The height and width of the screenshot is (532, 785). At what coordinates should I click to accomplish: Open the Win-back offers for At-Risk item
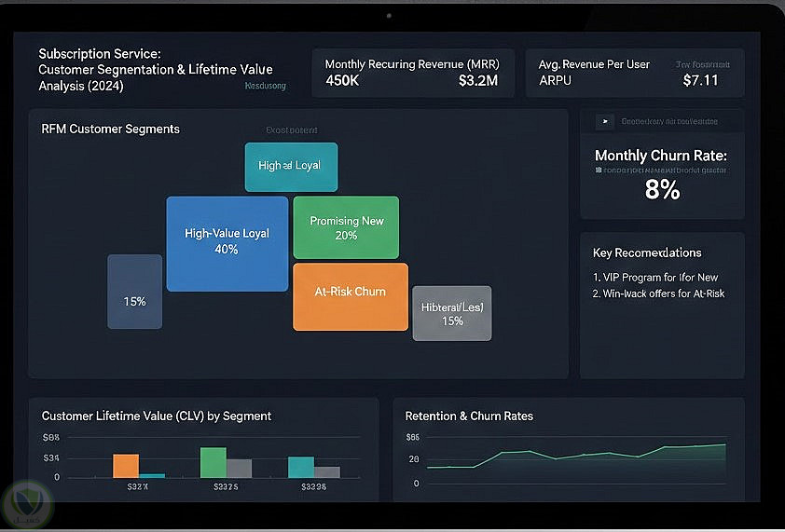click(658, 293)
